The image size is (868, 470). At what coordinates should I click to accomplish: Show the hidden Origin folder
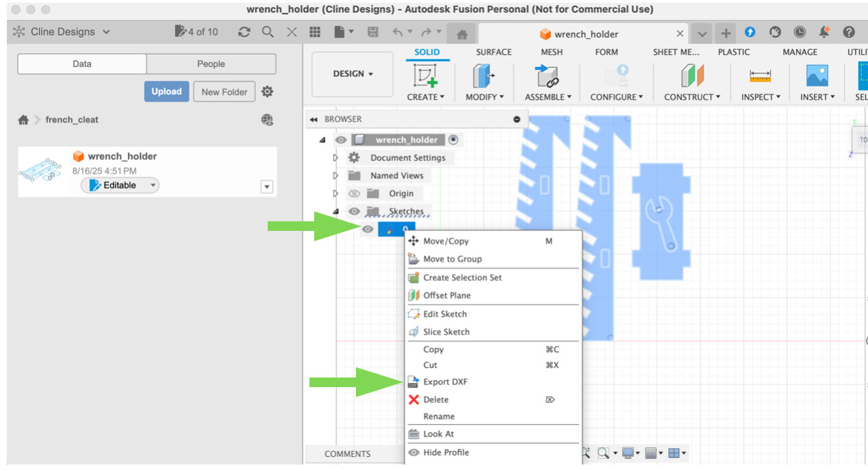354,193
